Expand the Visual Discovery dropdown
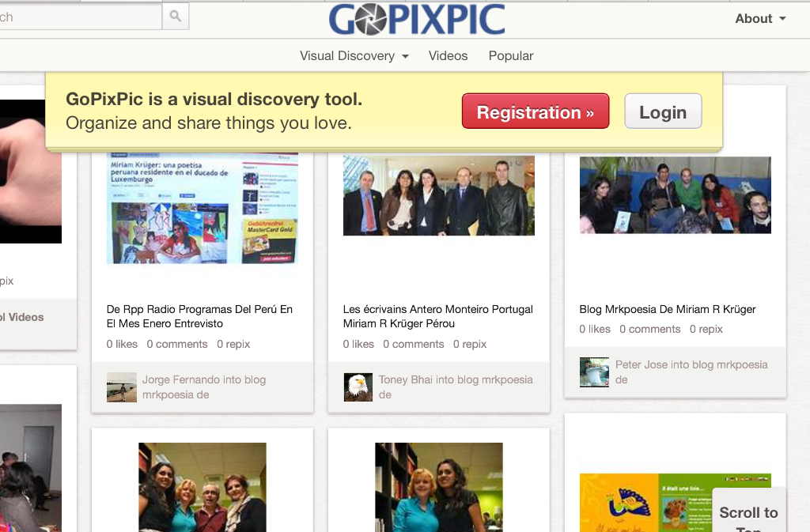Viewport: 810px width, 532px height. tap(354, 55)
